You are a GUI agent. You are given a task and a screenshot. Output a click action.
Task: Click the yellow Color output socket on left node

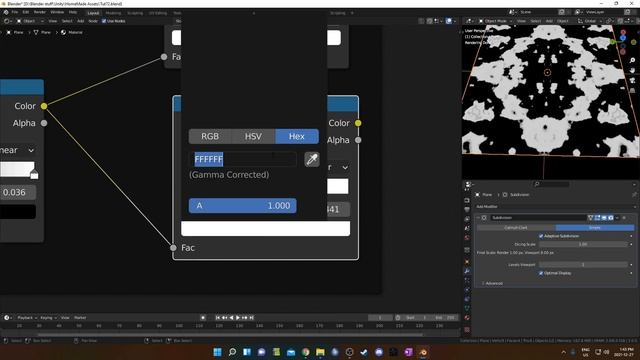tap(44, 106)
